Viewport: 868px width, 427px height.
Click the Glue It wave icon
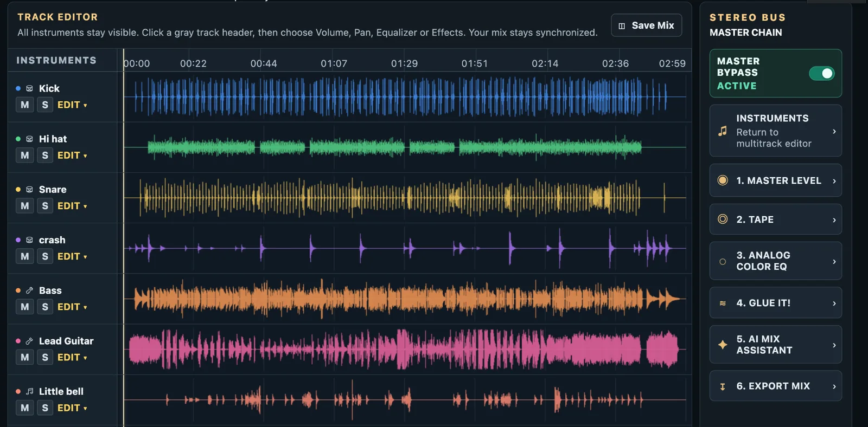coord(723,303)
